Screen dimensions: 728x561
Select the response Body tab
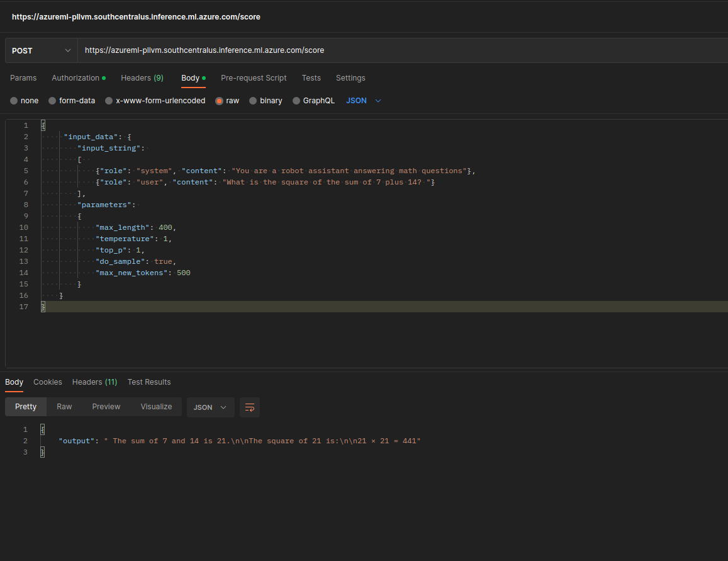point(14,382)
